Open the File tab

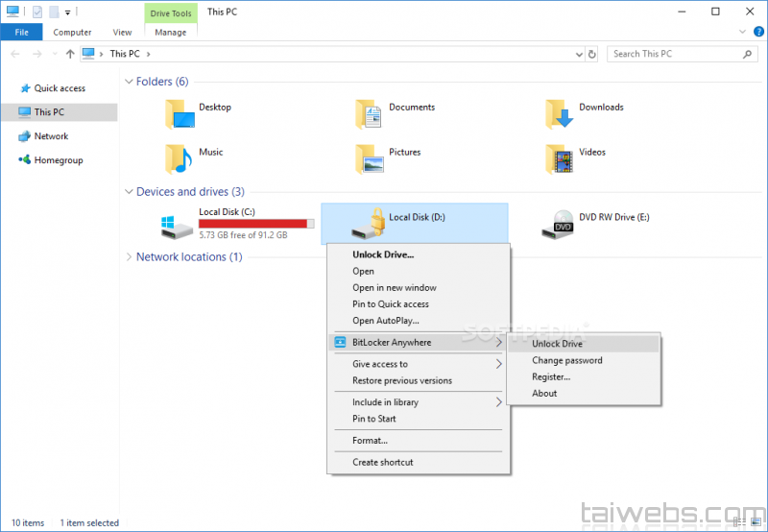19,32
